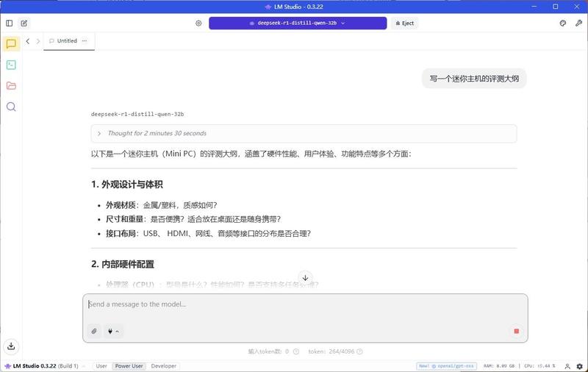This screenshot has height=372, width=588.
Task: Click the LM Studio 0.3.22 version label
Action: click(x=46, y=366)
